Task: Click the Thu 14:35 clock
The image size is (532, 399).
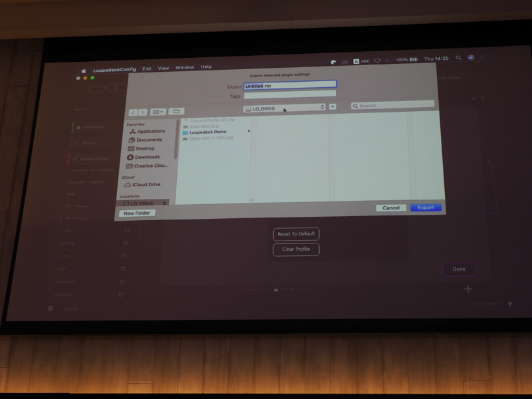Action: coord(436,59)
